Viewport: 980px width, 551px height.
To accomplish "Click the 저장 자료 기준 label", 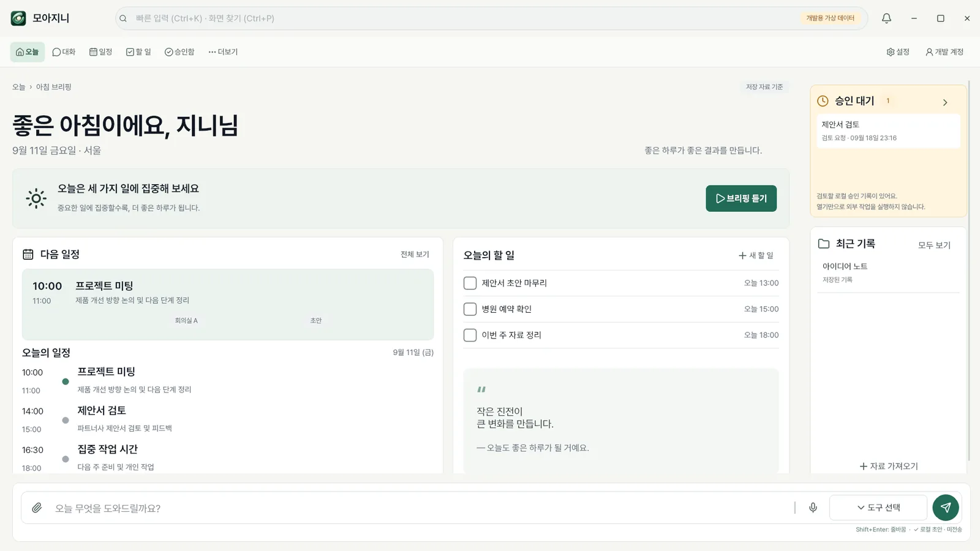I will (764, 87).
